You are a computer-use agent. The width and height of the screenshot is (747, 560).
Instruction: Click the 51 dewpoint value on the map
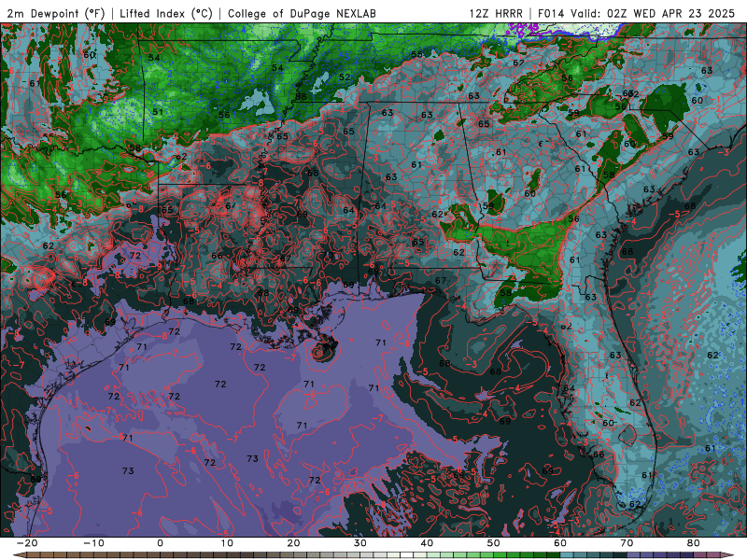point(158,112)
